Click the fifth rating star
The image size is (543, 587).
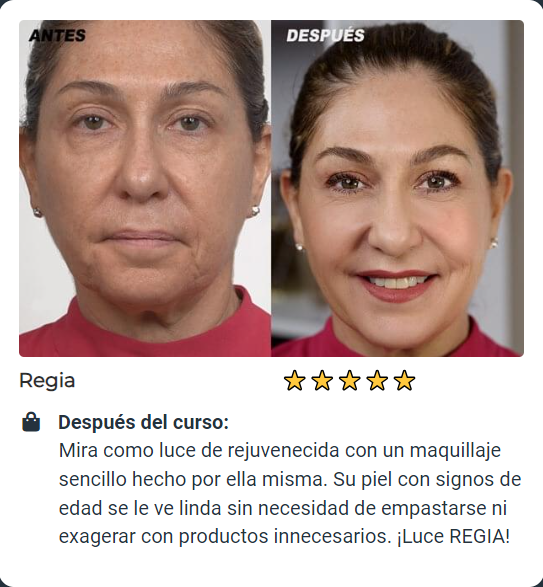pos(405,380)
